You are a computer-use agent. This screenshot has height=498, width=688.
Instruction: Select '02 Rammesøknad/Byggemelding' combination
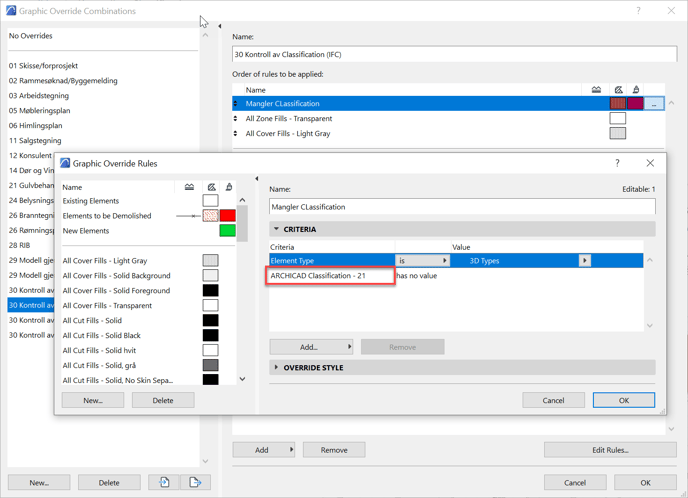click(x=103, y=81)
